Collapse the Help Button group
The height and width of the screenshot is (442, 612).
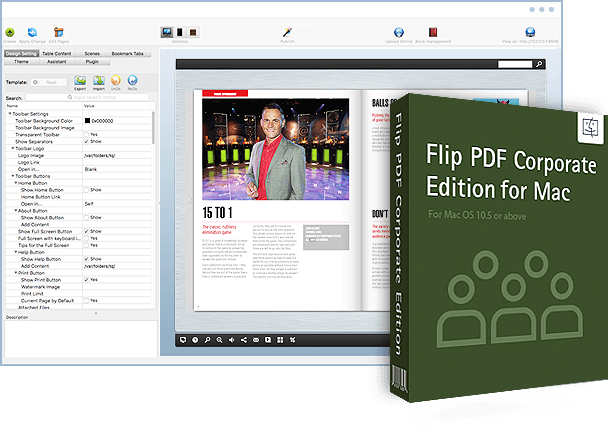(x=16, y=252)
